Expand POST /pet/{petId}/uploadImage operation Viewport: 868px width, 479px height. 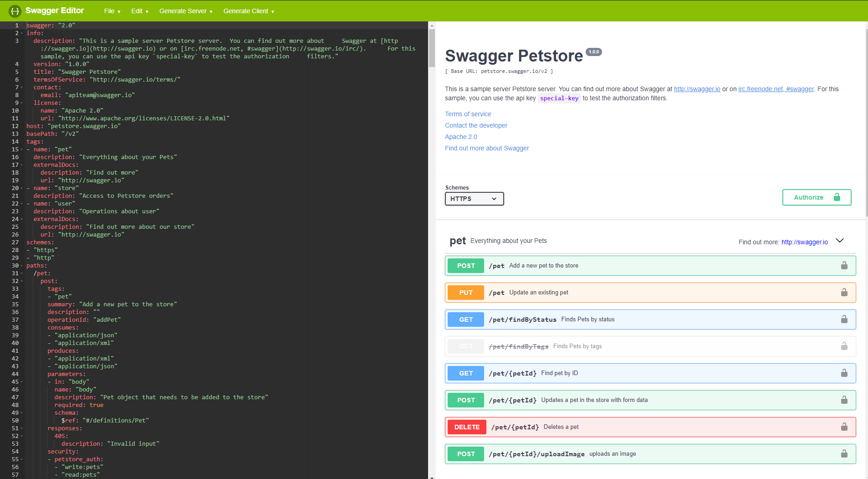650,454
